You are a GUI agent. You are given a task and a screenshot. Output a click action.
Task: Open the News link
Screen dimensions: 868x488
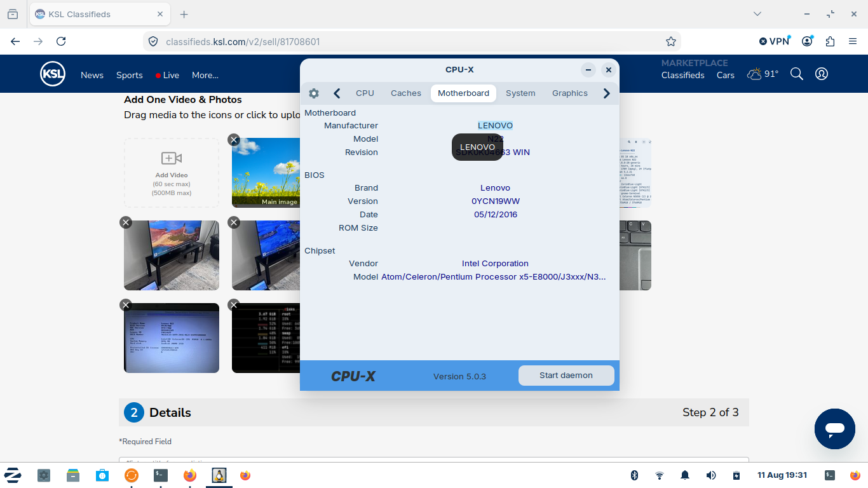tap(92, 75)
